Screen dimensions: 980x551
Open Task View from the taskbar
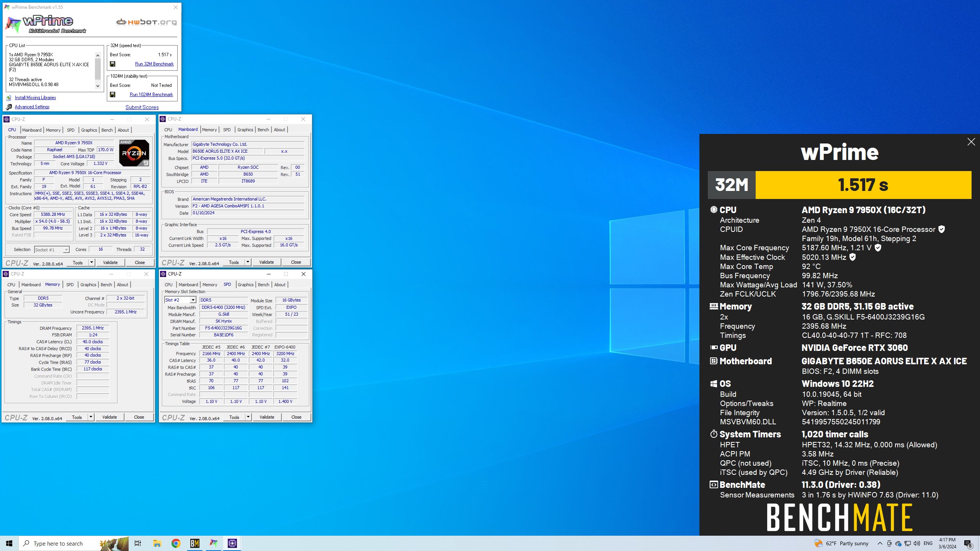[138, 543]
